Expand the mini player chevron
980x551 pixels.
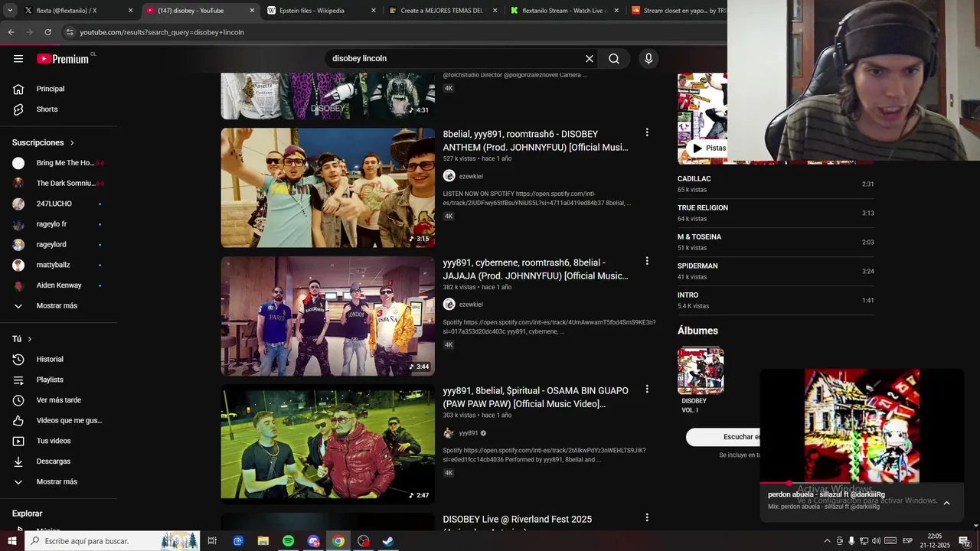[946, 503]
